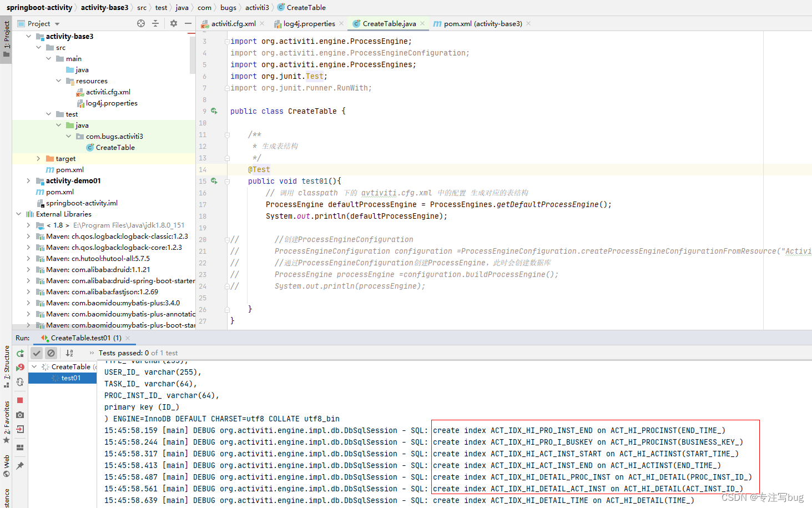Screen dimensions: 812x508
Task: Select springboot-activity.iml file
Action: [82, 203]
